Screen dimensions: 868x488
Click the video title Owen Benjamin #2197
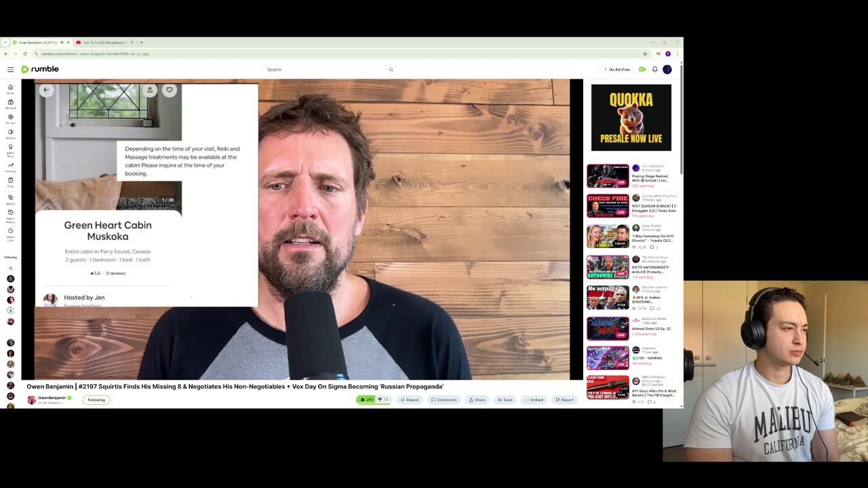coord(235,386)
